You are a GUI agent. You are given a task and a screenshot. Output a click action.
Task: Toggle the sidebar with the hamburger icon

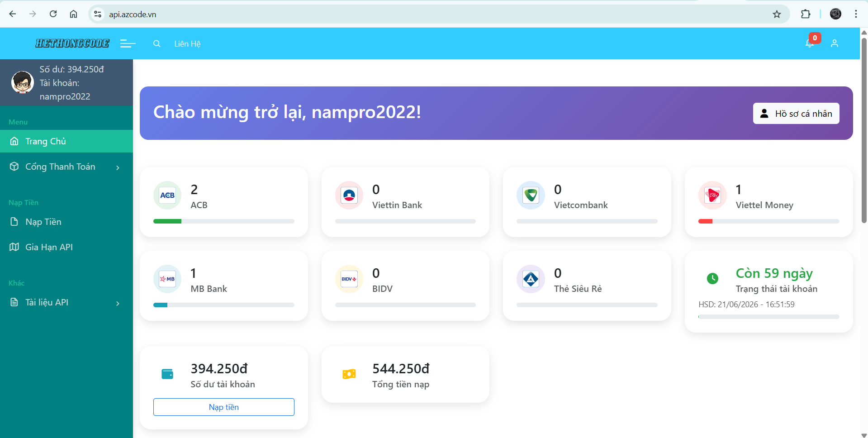(127, 43)
